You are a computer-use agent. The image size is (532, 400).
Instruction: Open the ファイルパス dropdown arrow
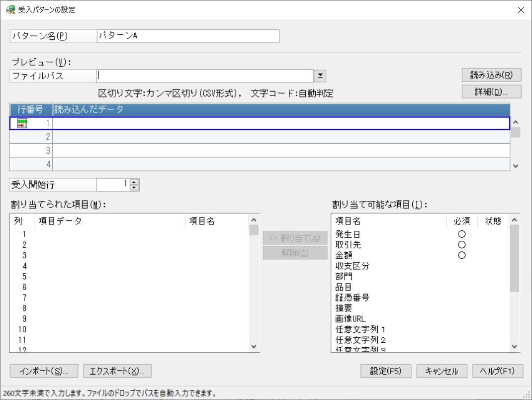[x=320, y=76]
